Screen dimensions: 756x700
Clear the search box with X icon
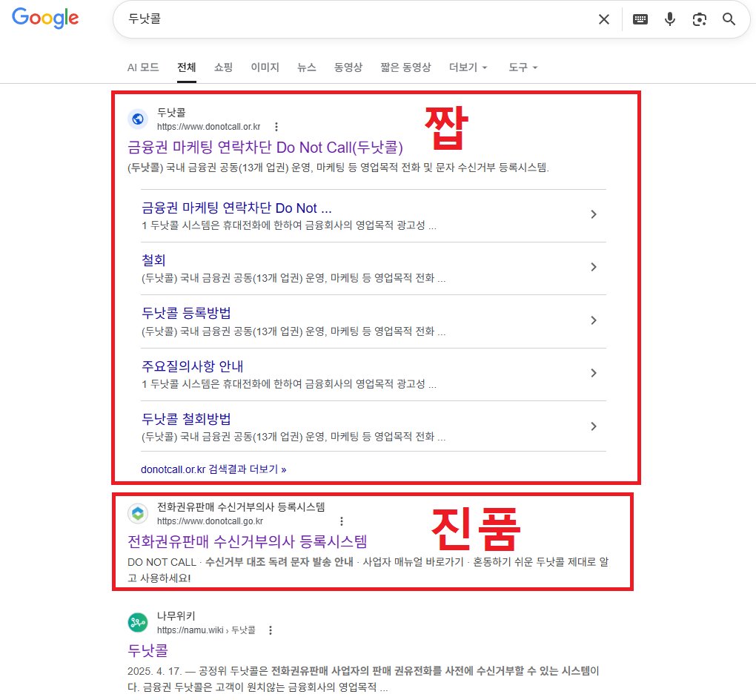pyautogui.click(x=603, y=19)
